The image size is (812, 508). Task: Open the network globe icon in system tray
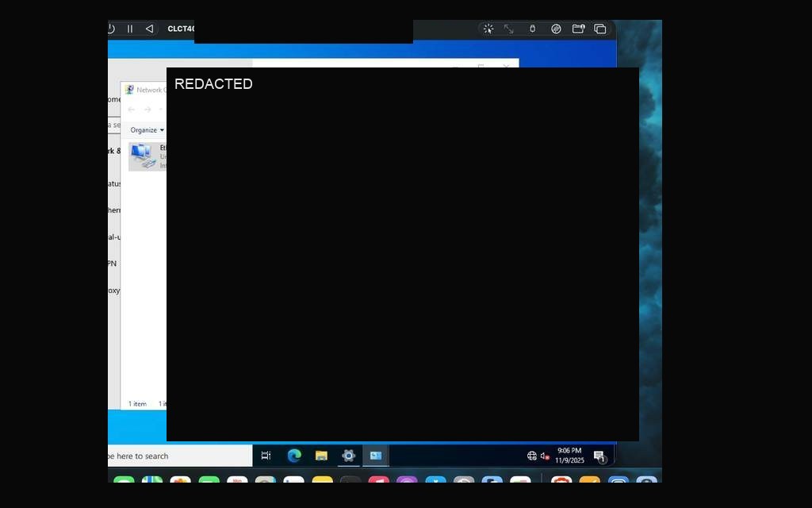[x=532, y=456]
